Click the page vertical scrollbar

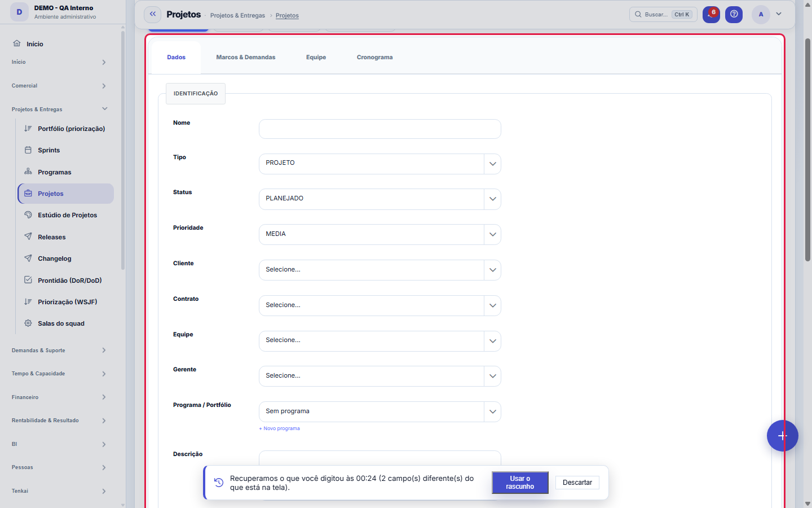807,150
